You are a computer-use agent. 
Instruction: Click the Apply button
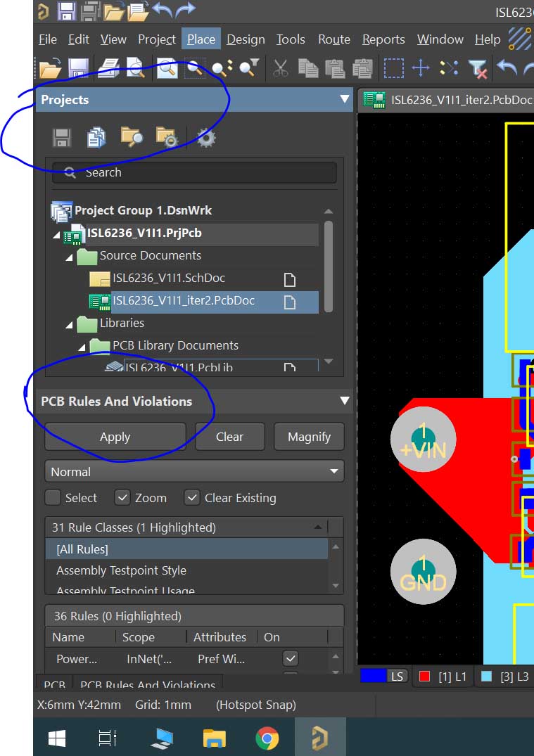point(115,437)
